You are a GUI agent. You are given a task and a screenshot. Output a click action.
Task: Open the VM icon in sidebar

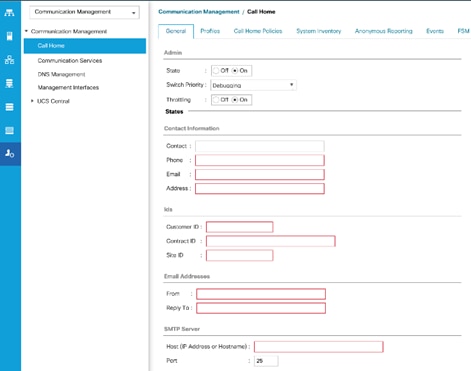point(9,107)
